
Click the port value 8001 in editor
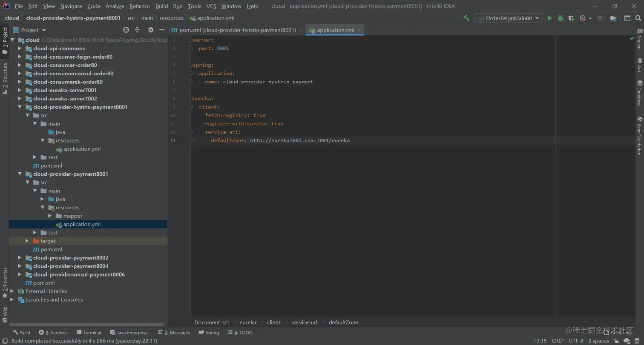pyautogui.click(x=223, y=48)
